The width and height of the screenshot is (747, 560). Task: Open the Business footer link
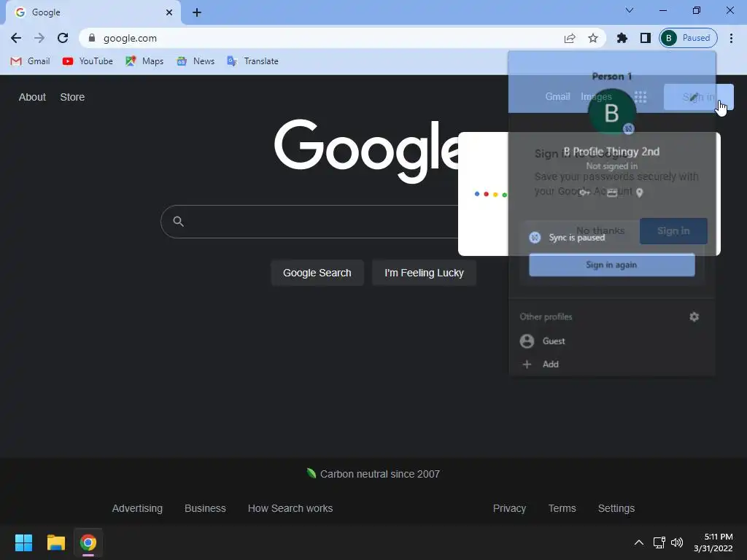point(205,508)
